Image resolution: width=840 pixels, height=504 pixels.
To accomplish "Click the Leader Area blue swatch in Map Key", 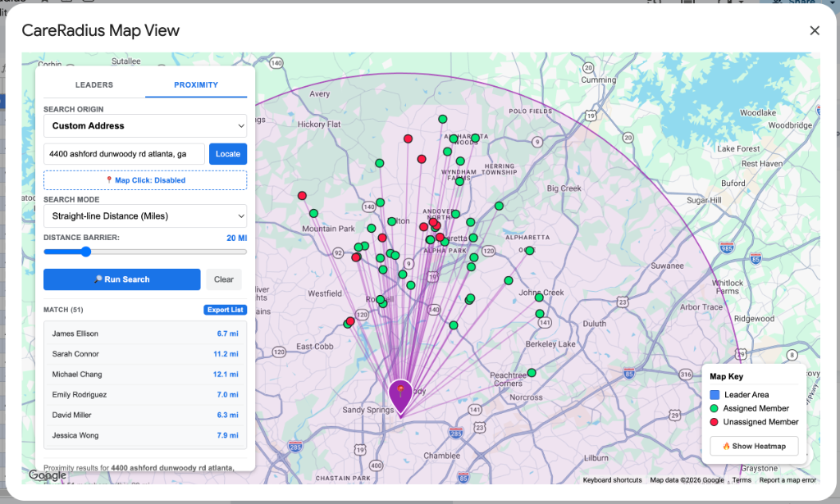I will (714, 395).
